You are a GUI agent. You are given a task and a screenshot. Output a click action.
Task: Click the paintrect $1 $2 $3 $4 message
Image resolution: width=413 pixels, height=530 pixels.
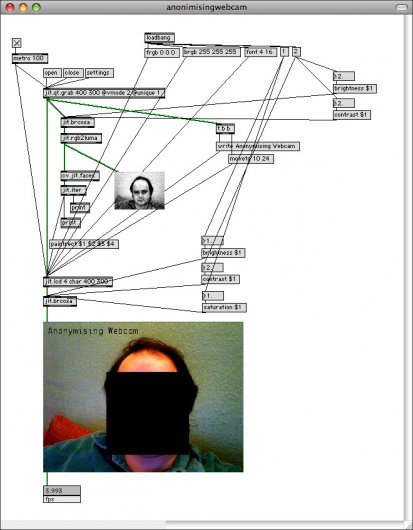point(84,244)
